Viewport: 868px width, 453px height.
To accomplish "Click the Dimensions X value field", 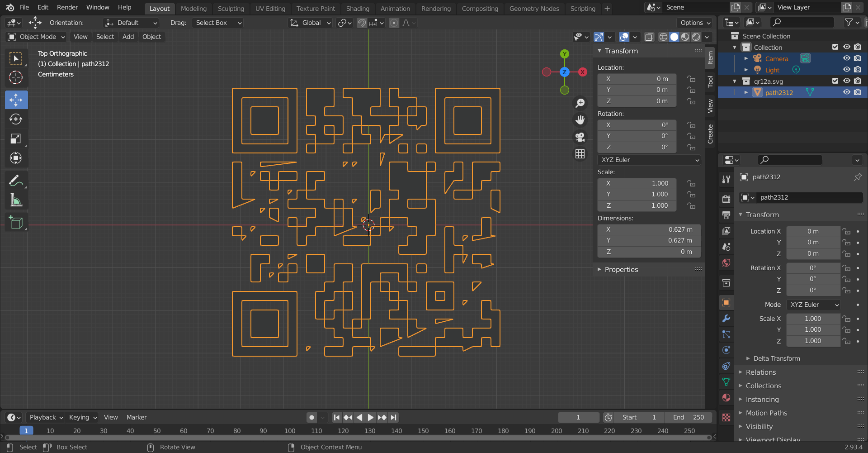I will (649, 229).
